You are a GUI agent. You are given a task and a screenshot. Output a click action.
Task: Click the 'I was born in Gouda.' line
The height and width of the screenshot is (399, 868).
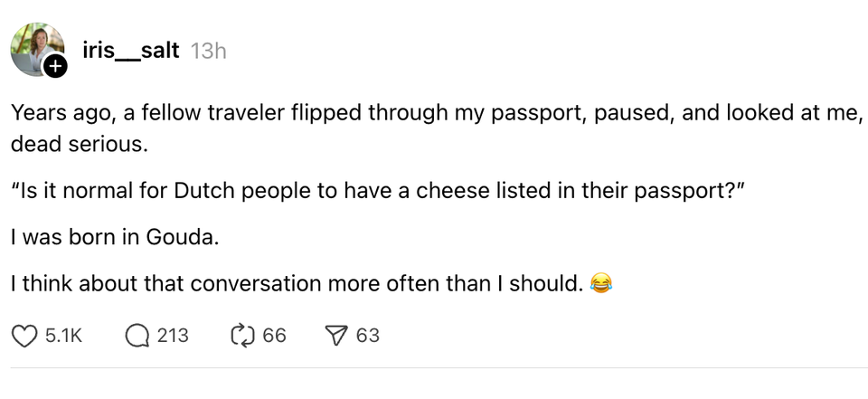click(115, 237)
